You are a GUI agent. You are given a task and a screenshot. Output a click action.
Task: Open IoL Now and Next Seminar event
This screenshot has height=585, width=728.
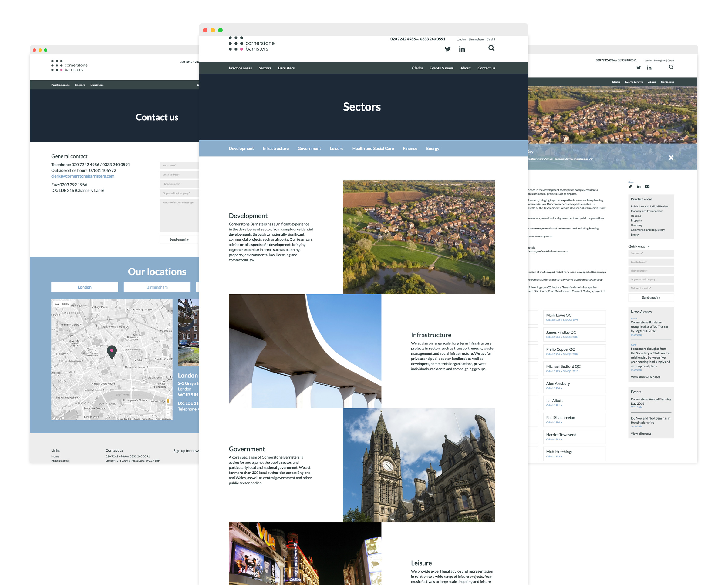pyautogui.click(x=650, y=420)
